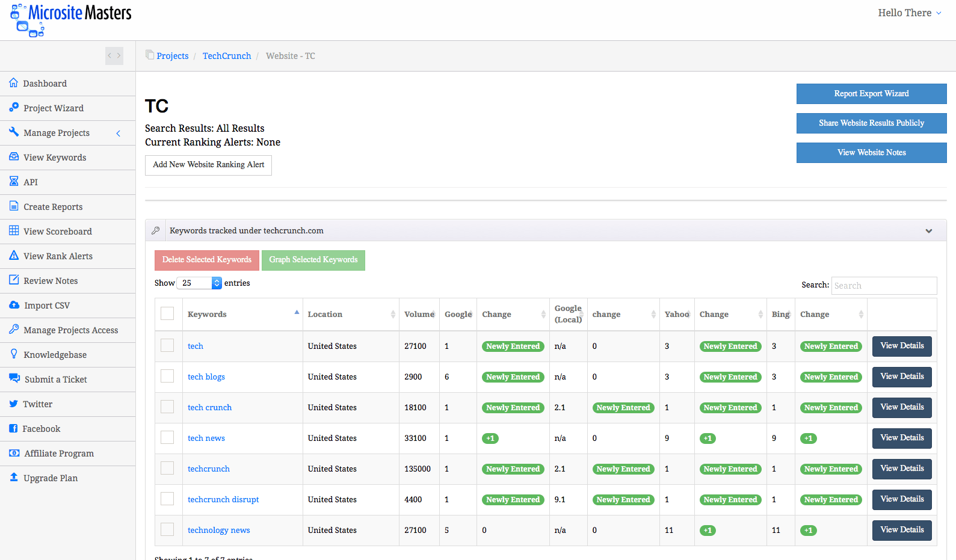956x560 pixels.
Task: Sort the table by Volume column
Action: (419, 314)
